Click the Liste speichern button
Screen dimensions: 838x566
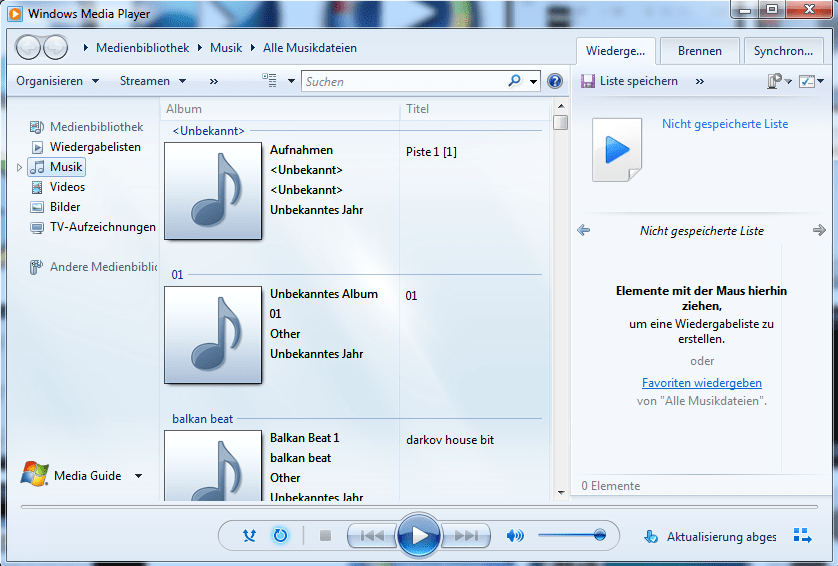point(630,81)
